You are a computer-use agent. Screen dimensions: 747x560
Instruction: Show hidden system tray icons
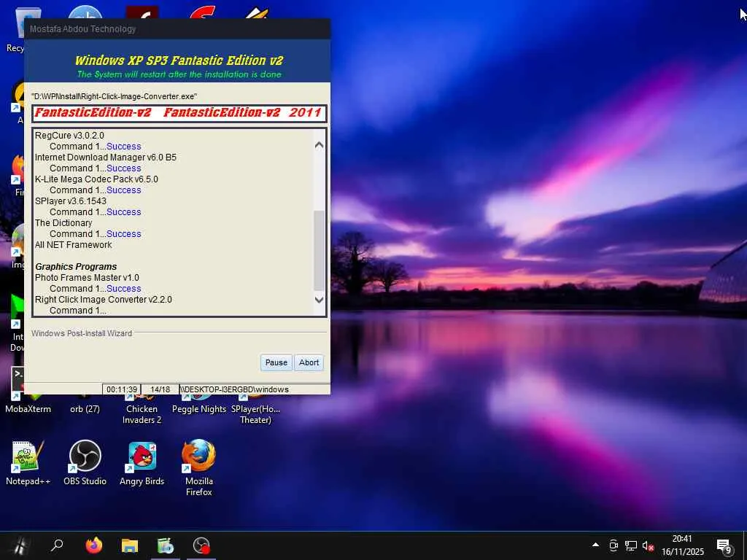click(x=595, y=545)
